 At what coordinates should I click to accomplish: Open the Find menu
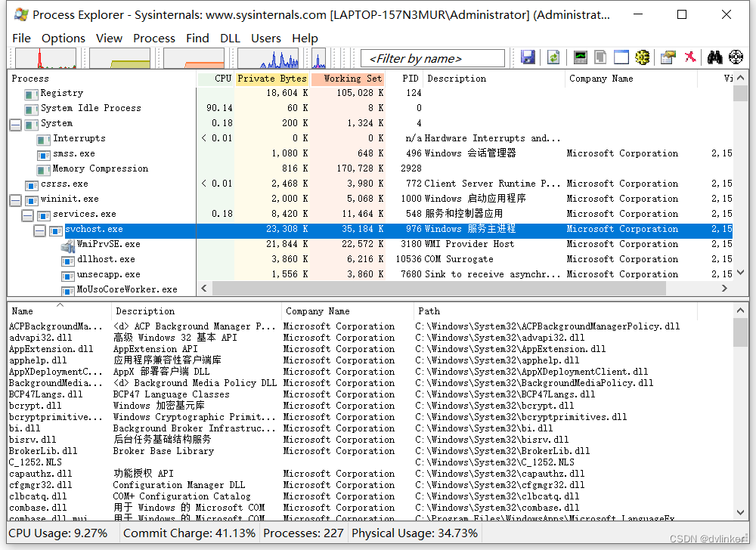(x=197, y=38)
